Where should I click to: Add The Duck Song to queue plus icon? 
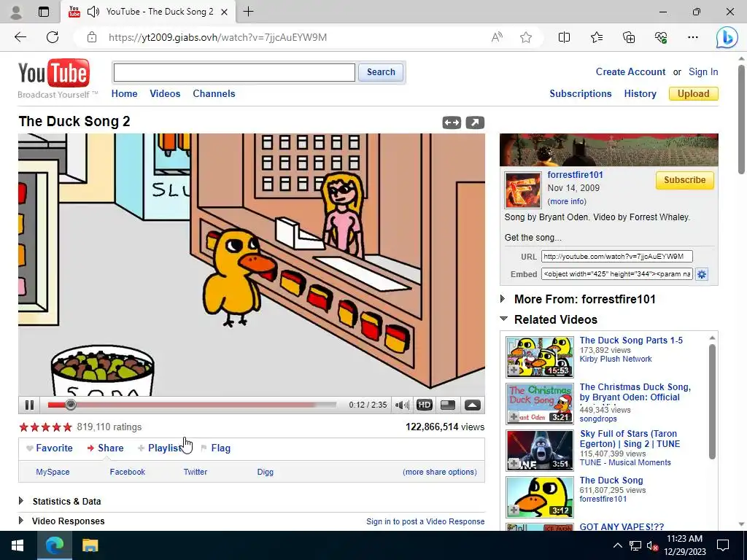tap(514, 510)
